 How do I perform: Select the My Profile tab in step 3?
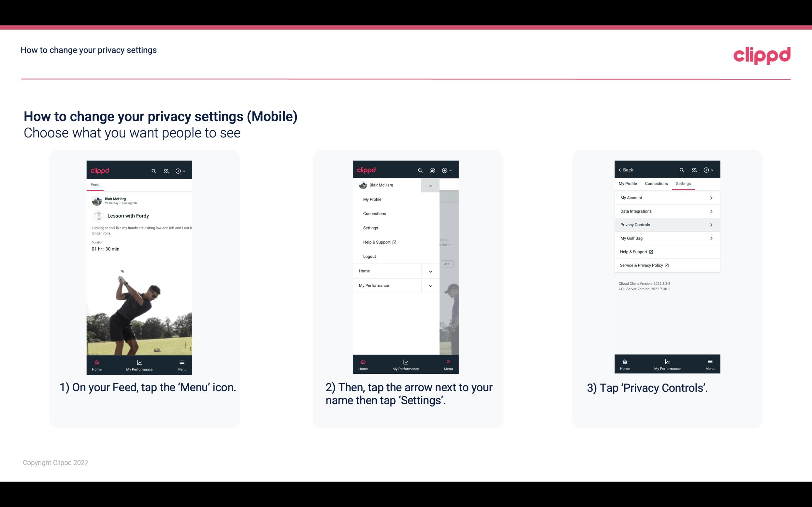pos(628,183)
